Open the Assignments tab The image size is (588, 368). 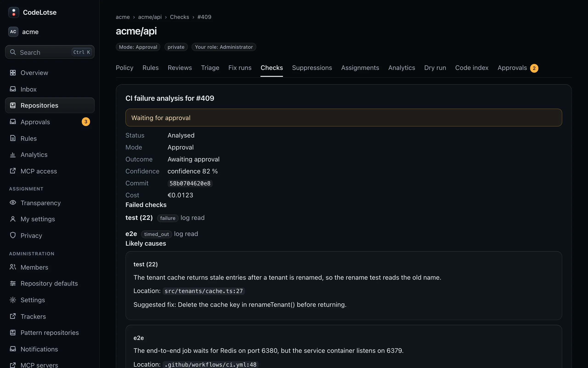[x=360, y=68]
